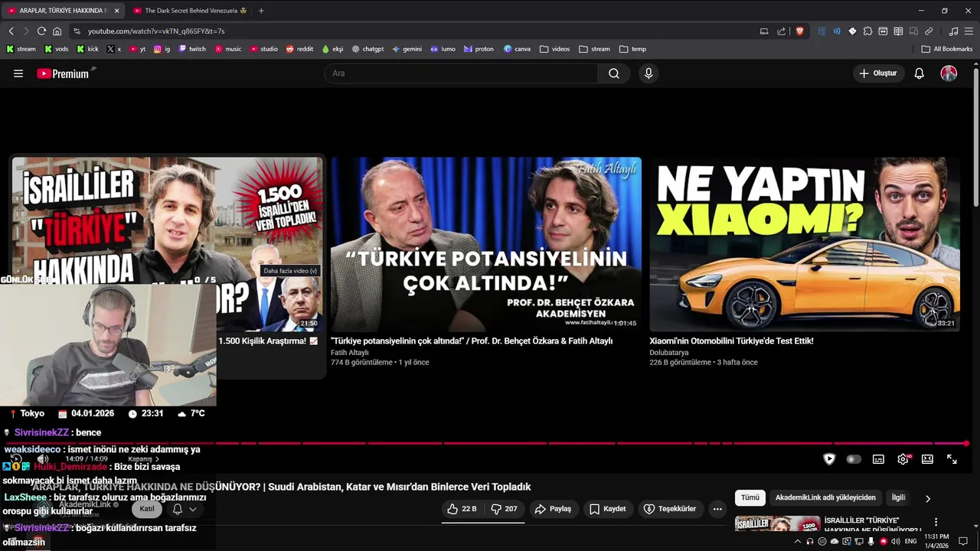Open the media control music note icon
980x551 pixels.
[953, 31]
